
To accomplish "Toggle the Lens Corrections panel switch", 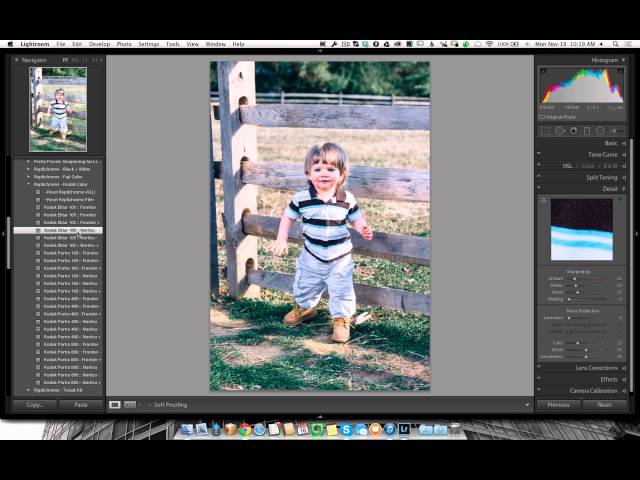I will click(539, 367).
